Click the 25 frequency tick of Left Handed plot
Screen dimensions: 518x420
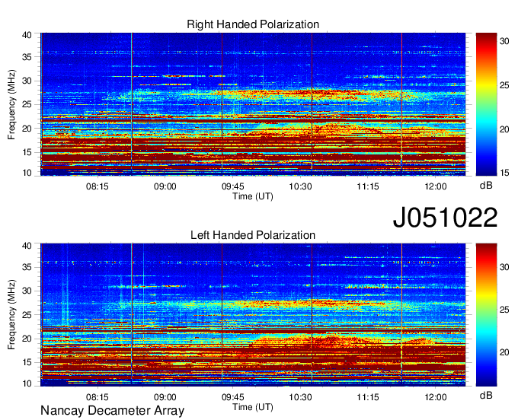(x=27, y=315)
